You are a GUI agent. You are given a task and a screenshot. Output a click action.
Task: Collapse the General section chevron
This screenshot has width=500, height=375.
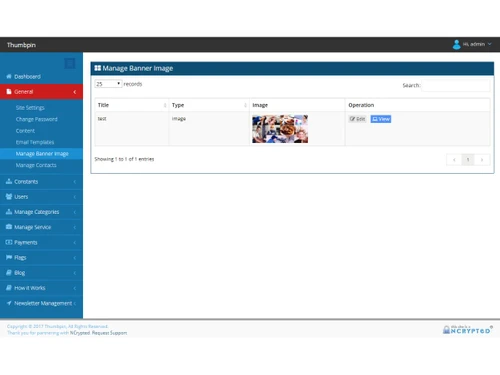click(x=75, y=92)
